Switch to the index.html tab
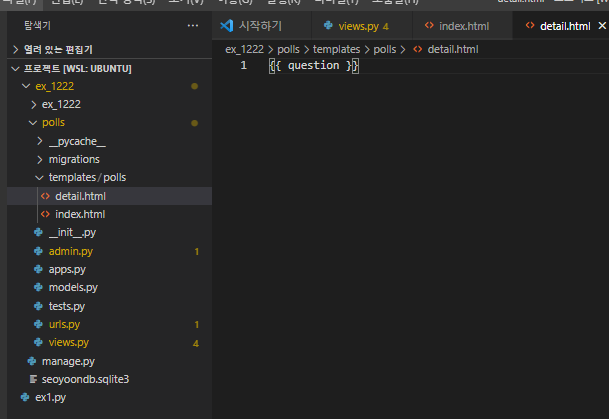This screenshot has height=419, width=609. click(462, 26)
